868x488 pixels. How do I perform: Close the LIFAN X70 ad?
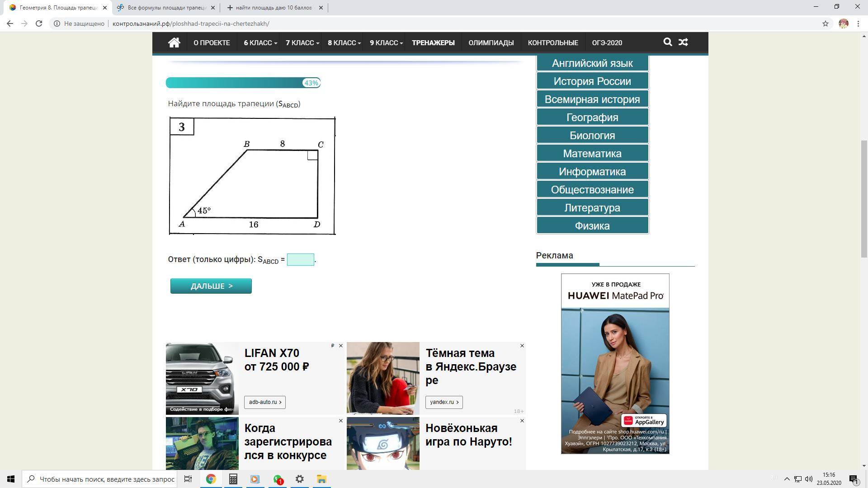click(341, 346)
